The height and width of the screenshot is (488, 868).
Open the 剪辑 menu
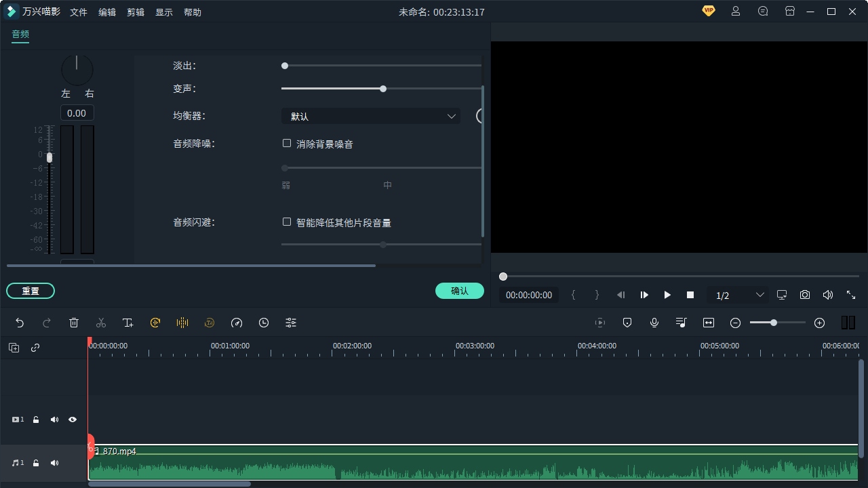pyautogui.click(x=136, y=12)
